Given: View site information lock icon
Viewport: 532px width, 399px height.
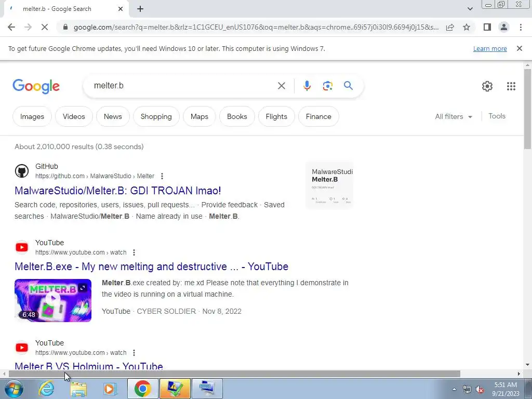Looking at the screenshot, I should coord(65,27).
